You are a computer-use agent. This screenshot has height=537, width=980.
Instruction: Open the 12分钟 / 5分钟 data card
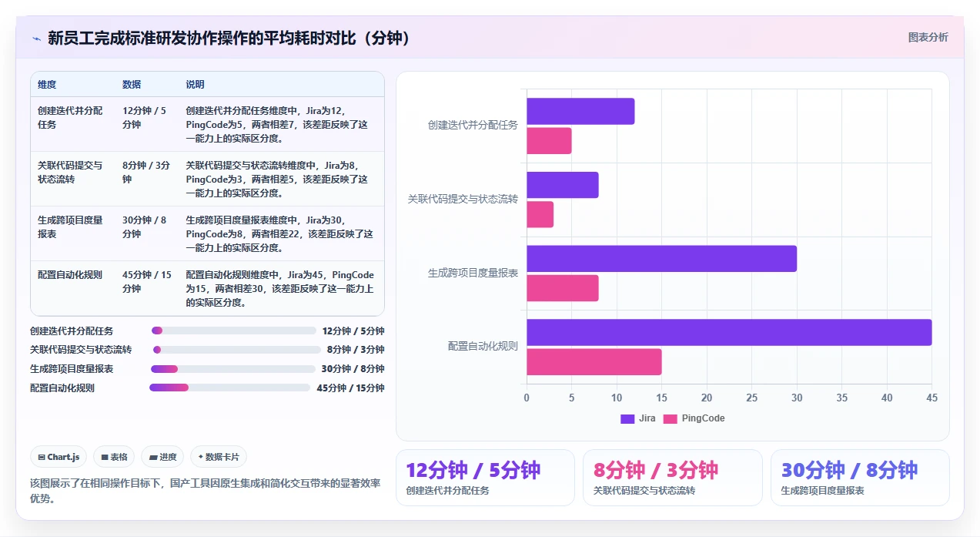click(485, 478)
